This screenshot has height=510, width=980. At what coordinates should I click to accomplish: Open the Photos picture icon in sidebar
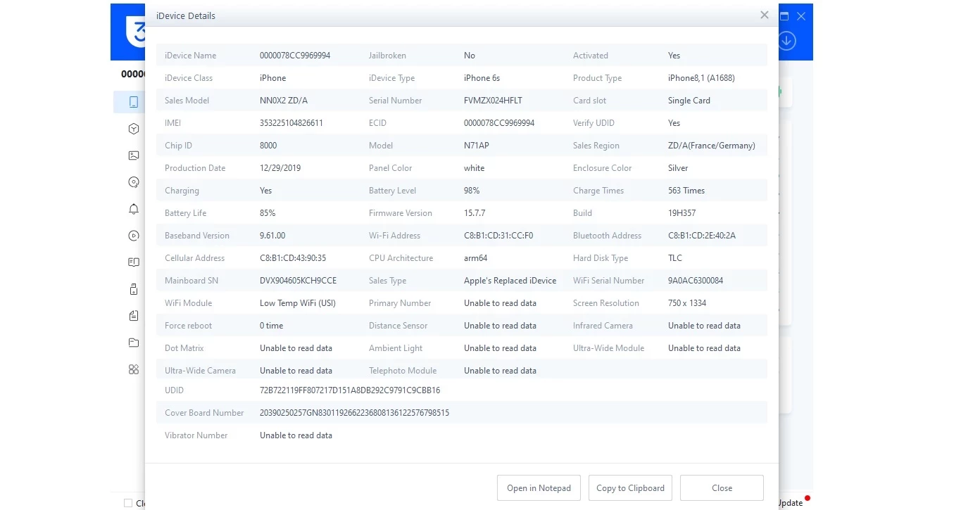[134, 155]
